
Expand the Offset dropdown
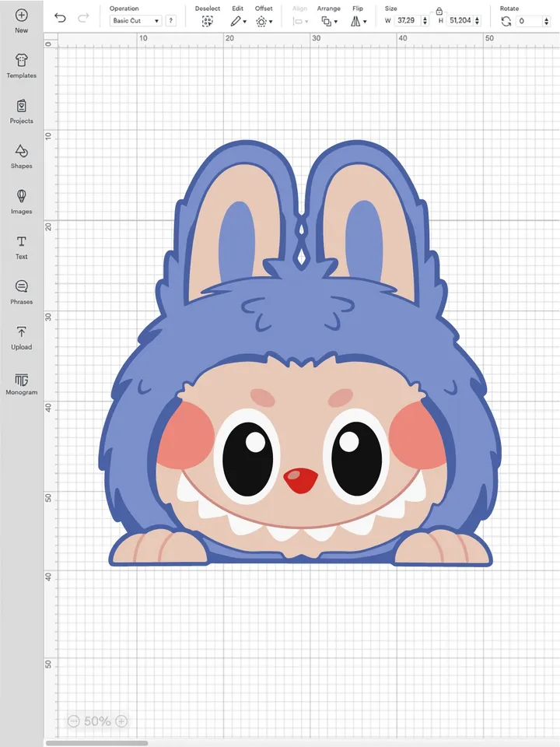(x=264, y=22)
